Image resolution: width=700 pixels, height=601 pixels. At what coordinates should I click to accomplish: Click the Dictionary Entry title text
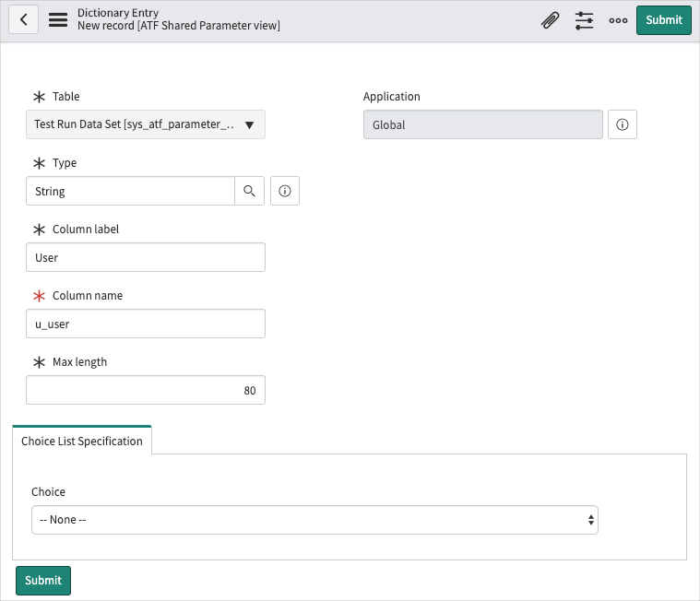click(118, 13)
